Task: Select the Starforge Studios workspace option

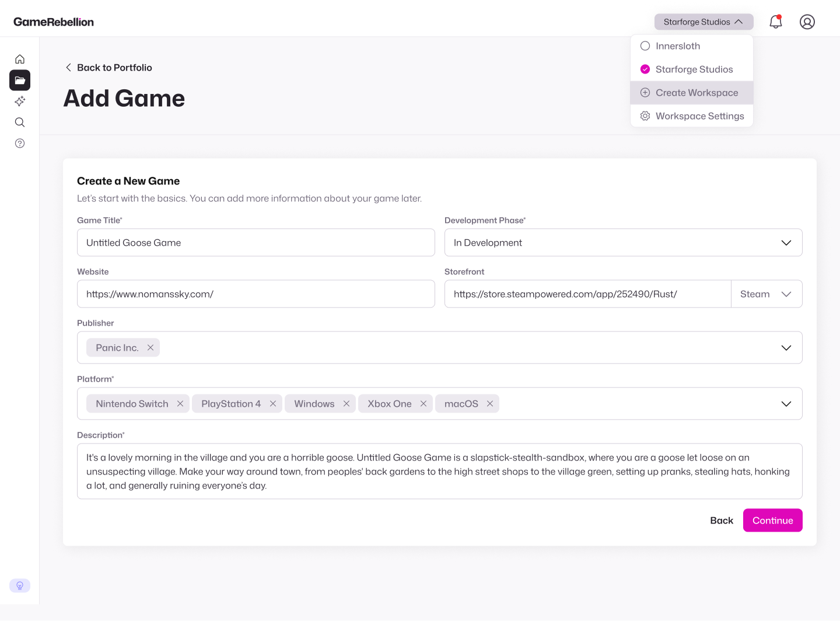Action: click(694, 69)
